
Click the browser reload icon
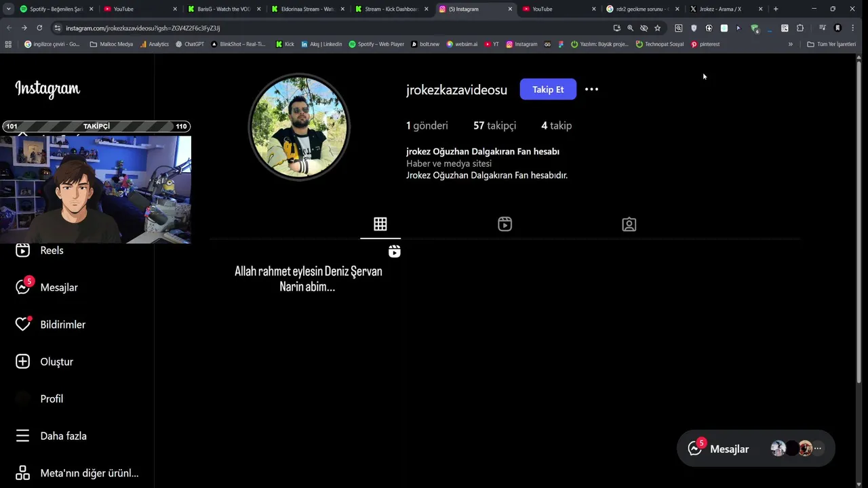point(39,28)
